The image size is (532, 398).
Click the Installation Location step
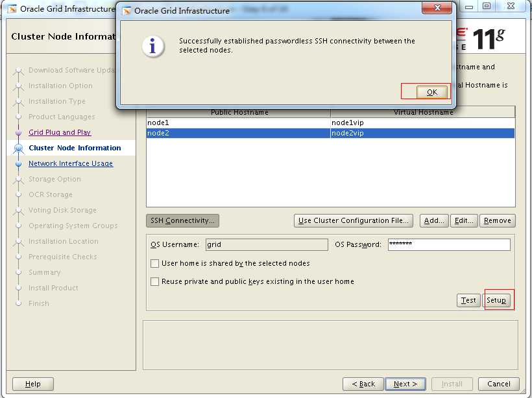64,241
